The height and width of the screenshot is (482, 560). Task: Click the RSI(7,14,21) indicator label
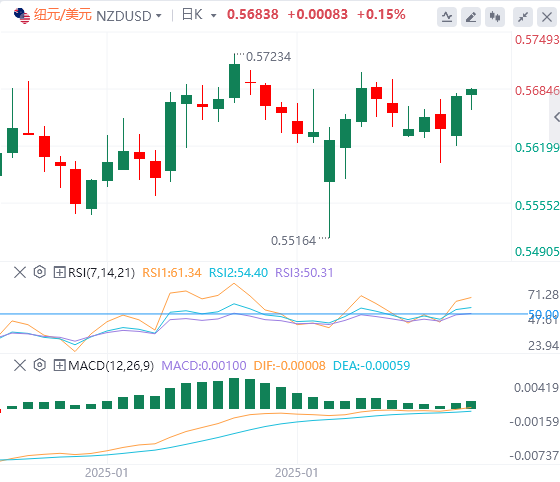[x=101, y=273]
